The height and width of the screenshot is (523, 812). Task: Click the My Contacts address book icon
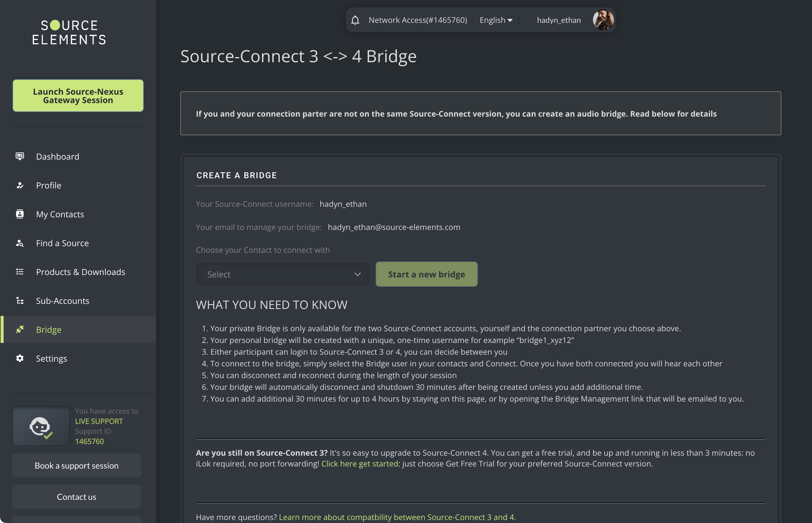click(20, 214)
